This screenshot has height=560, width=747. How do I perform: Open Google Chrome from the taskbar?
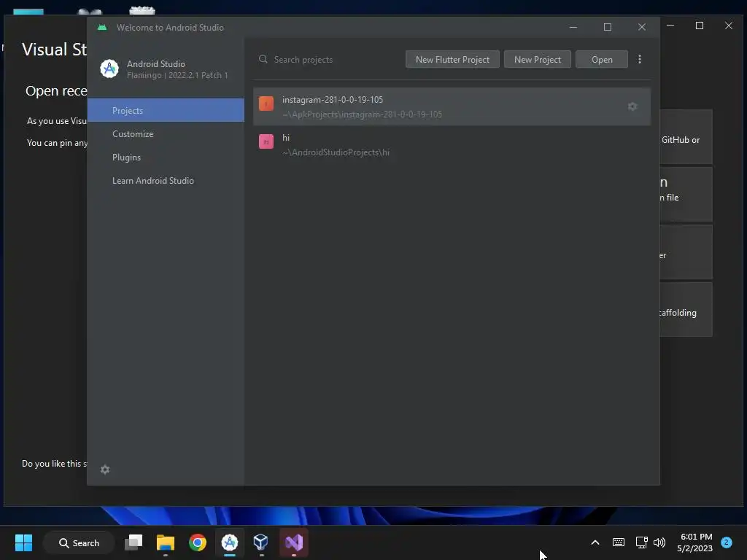coord(197,542)
